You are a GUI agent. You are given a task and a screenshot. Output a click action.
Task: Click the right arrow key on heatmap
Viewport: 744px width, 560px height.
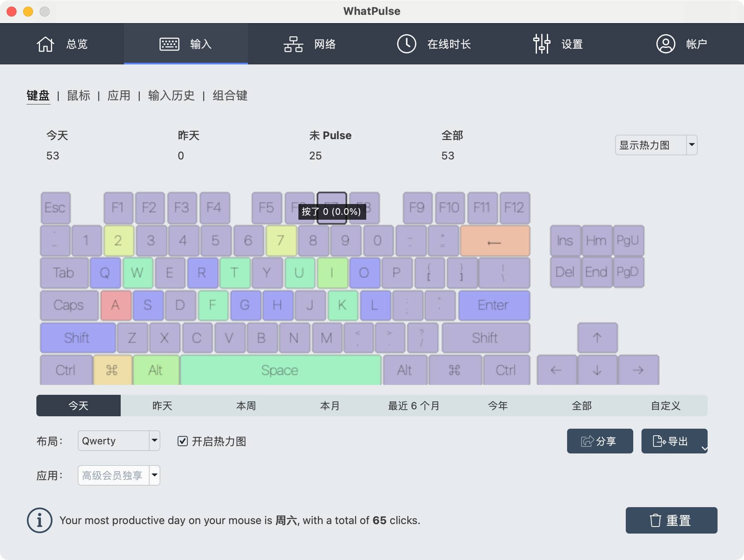[x=638, y=370]
